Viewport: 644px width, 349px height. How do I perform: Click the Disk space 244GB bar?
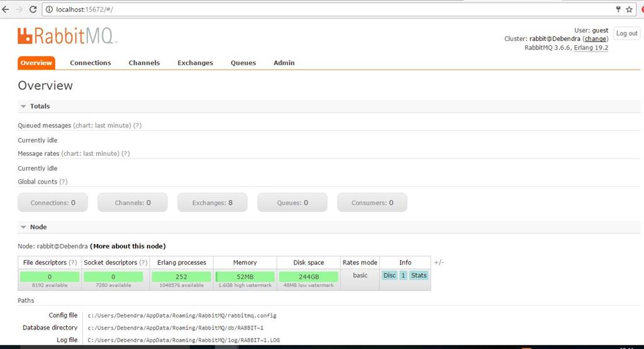(308, 277)
